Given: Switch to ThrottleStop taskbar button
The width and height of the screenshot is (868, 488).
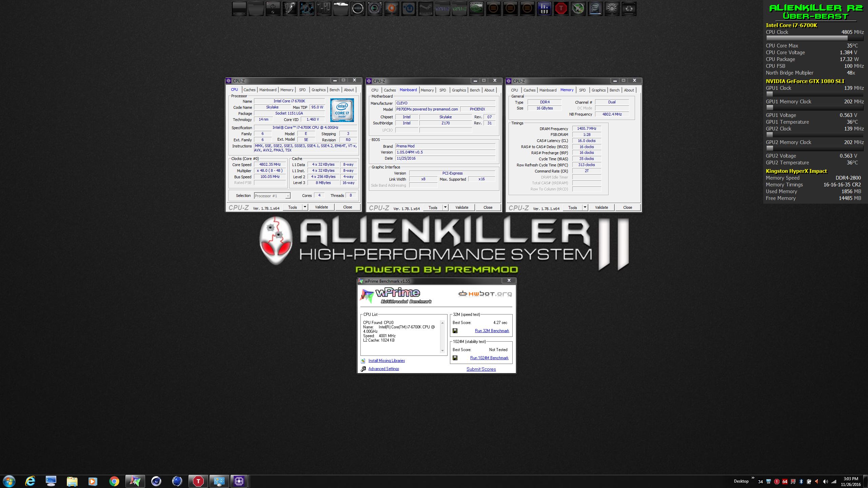Looking at the screenshot, I should [x=198, y=481].
